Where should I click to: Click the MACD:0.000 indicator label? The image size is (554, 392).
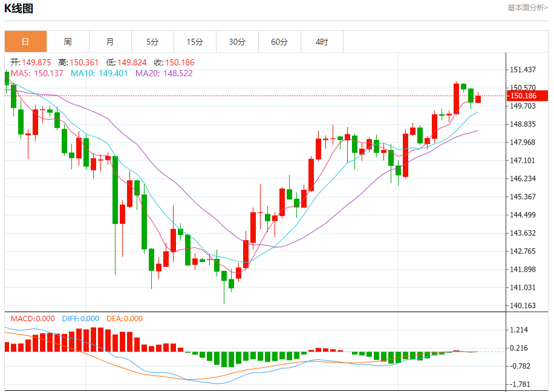coord(33,318)
